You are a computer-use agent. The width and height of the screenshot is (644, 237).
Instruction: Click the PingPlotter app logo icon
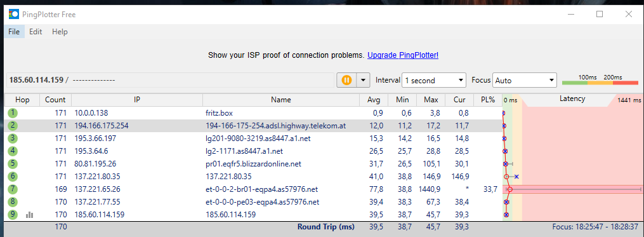[13, 15]
